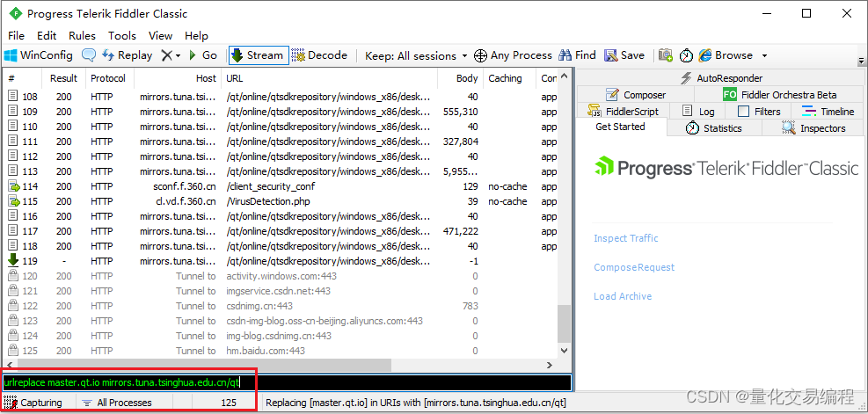Screen dimensions: 868x414
Task: Sort by the Body column header
Action: click(460, 78)
